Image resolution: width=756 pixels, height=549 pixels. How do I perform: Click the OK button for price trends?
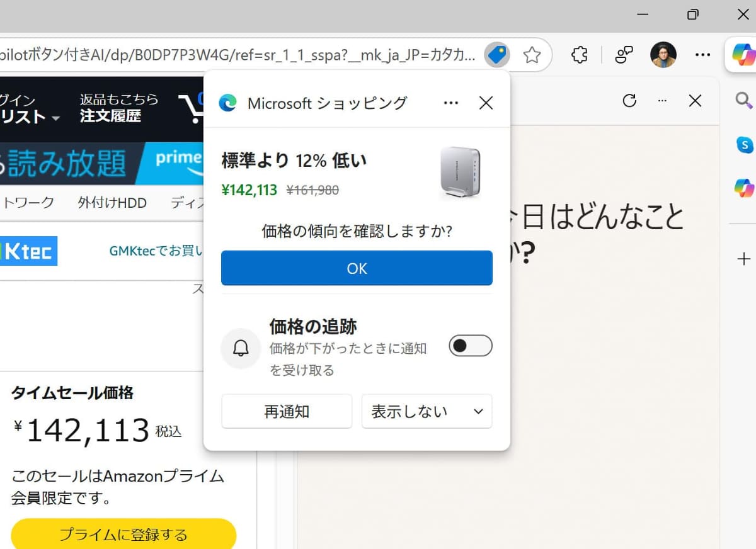pyautogui.click(x=357, y=268)
